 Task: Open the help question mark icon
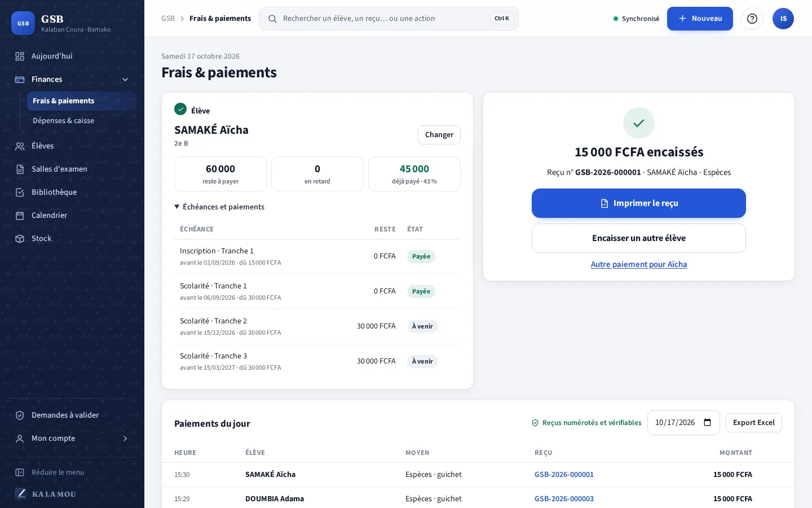pyautogui.click(x=752, y=19)
